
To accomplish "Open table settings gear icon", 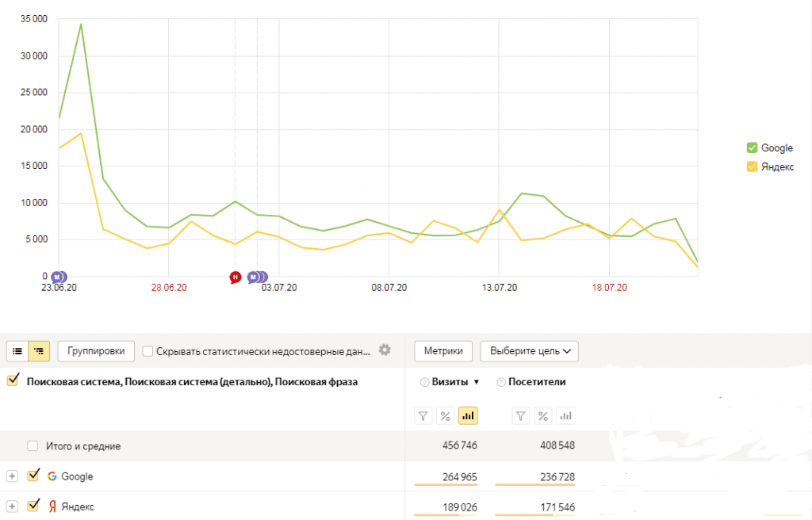I will 385,350.
